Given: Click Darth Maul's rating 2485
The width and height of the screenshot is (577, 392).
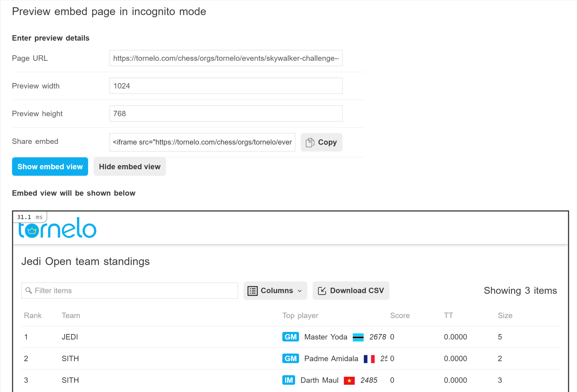Looking at the screenshot, I should (x=369, y=380).
